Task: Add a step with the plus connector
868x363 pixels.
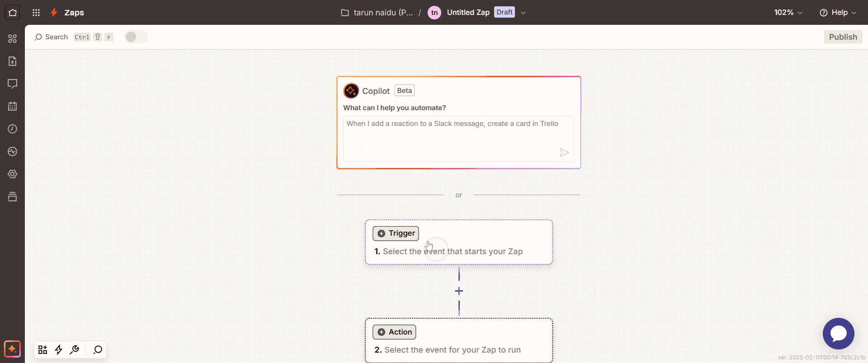Action: [459, 291]
